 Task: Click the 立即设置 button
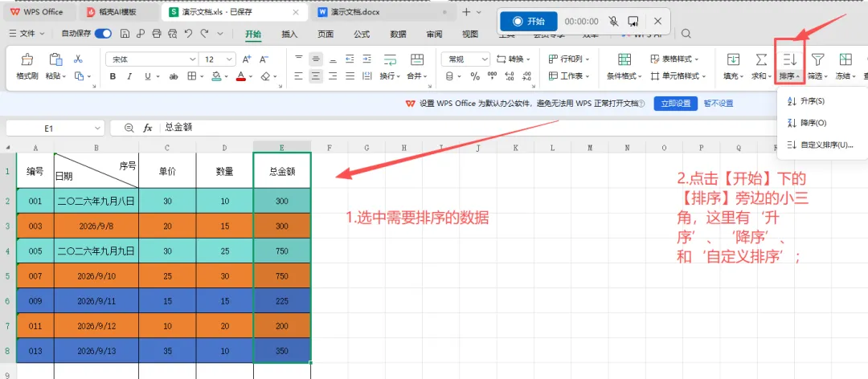(x=675, y=104)
